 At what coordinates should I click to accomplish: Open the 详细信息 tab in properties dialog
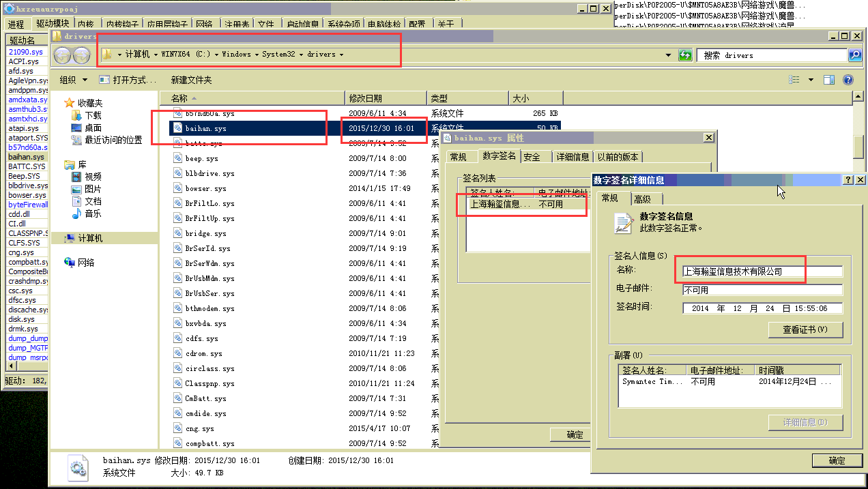573,157
